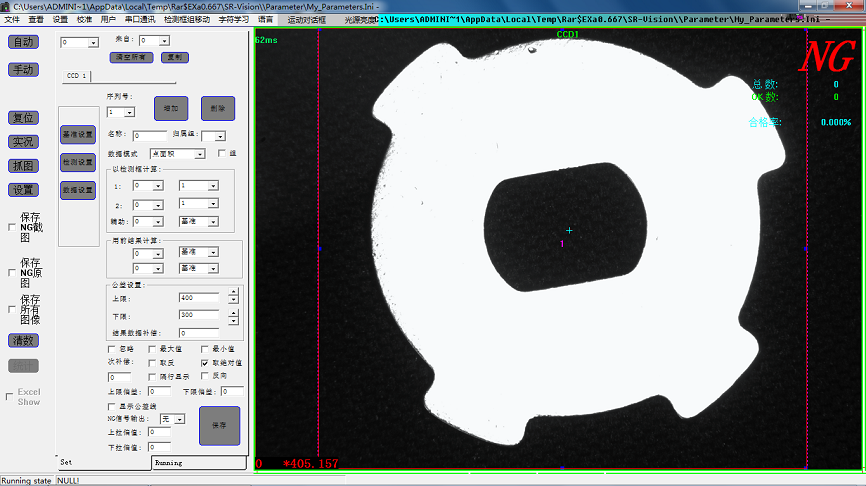Click the 清空所有 clear all button
866x486 pixels.
(131, 57)
